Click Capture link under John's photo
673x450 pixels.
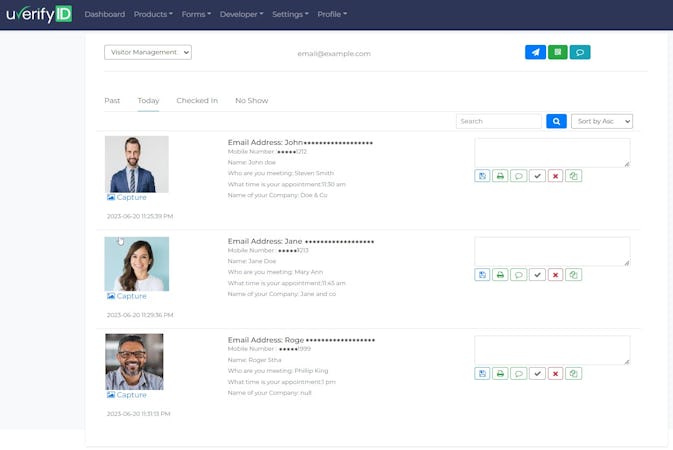coord(127,197)
